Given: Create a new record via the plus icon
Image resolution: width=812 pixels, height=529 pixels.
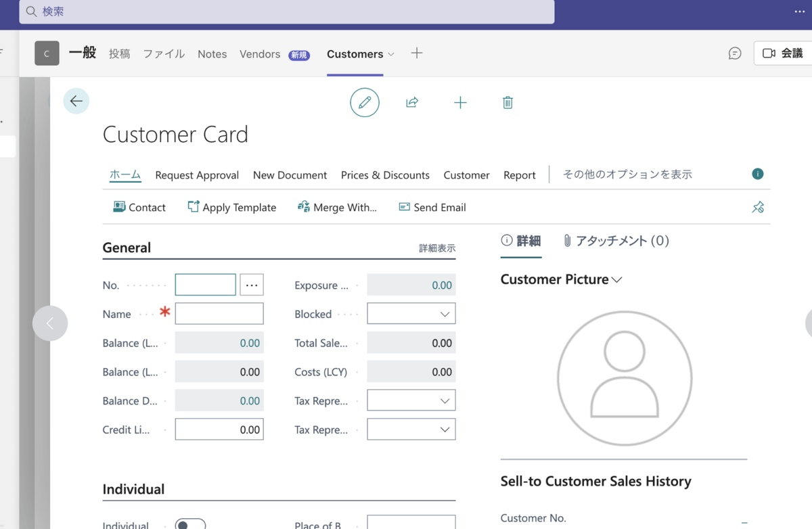Looking at the screenshot, I should click(460, 102).
